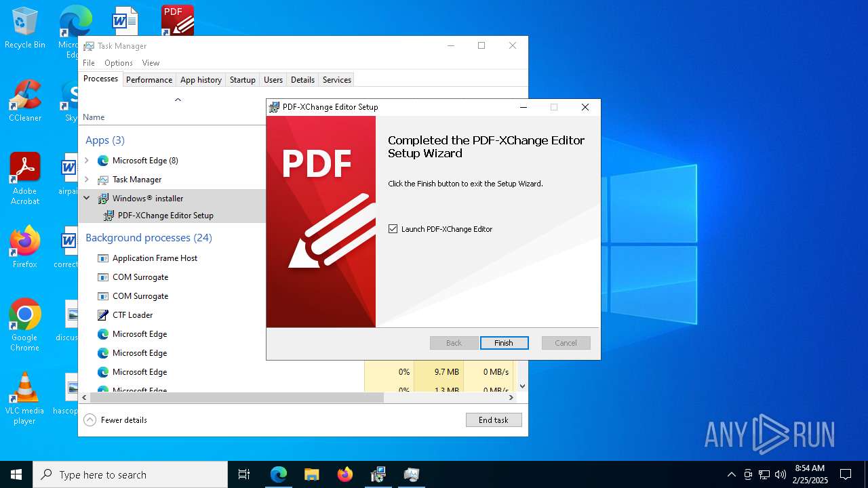Switch to App history tab
The height and width of the screenshot is (488, 868).
(201, 80)
